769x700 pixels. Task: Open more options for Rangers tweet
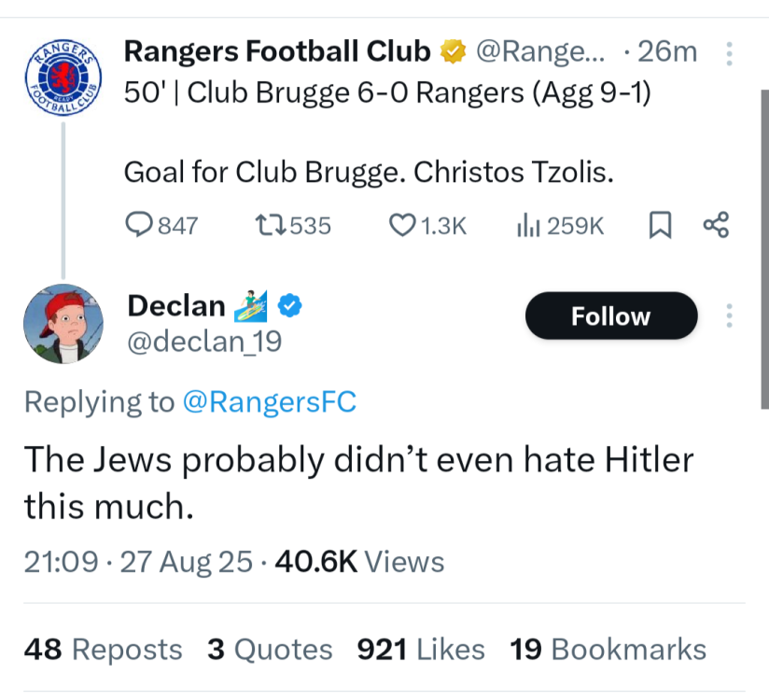coord(729,53)
